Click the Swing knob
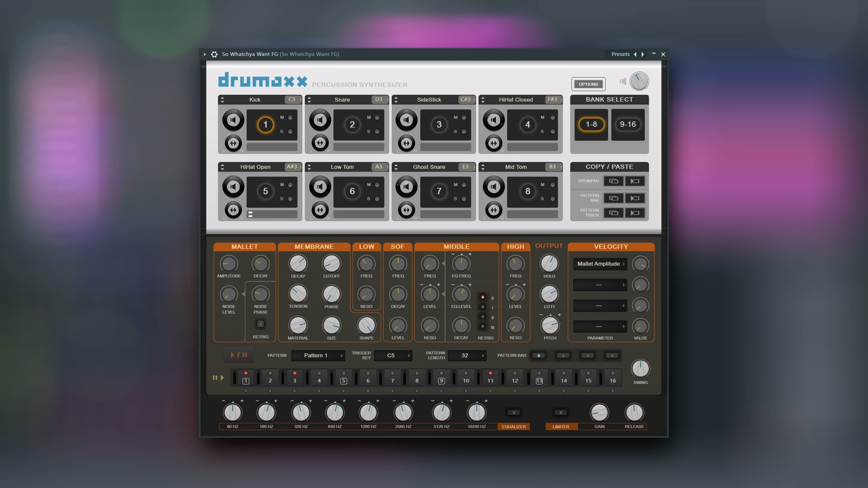 coord(640,369)
